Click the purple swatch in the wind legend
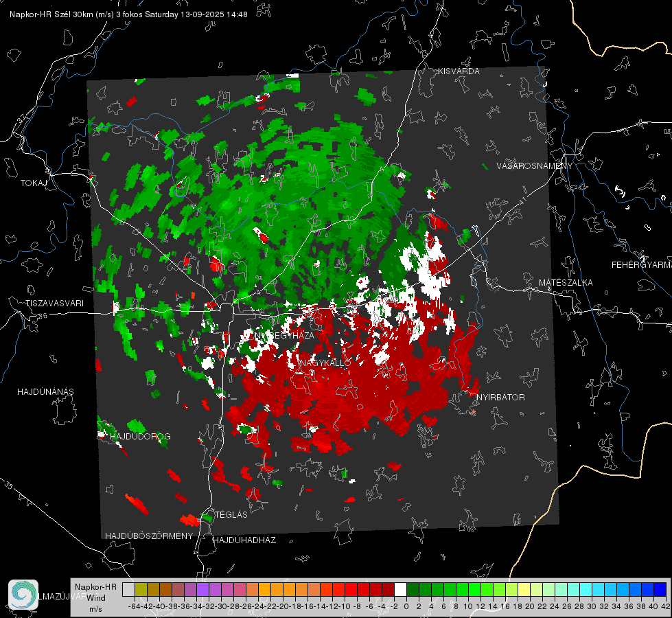Screen dimensions: 672x618 (x=202, y=590)
